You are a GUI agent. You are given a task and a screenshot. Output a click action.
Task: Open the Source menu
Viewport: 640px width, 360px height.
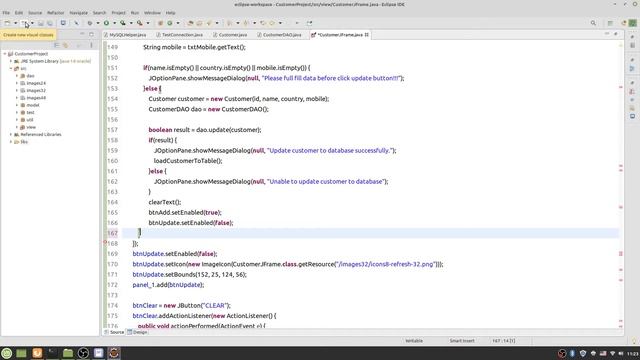pos(35,13)
